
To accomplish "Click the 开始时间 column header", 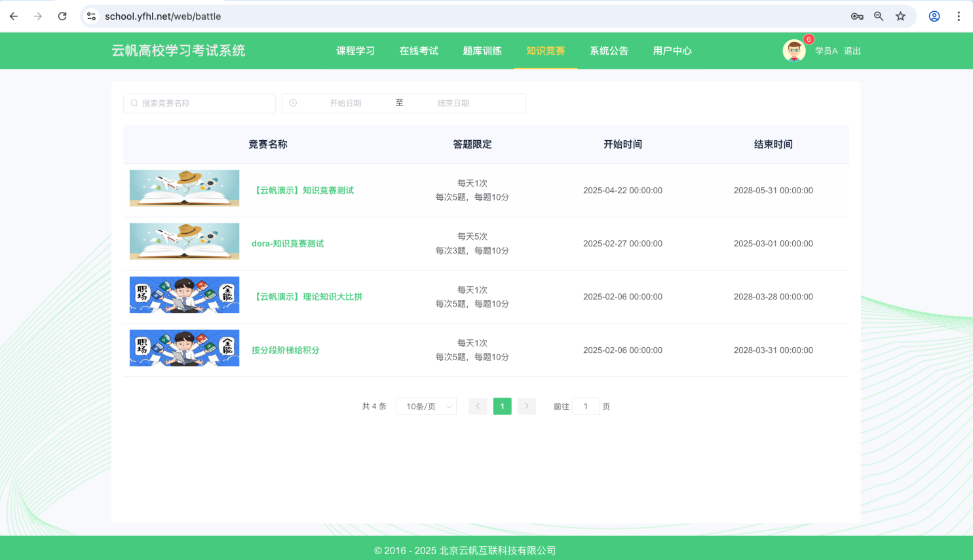I will (x=623, y=144).
